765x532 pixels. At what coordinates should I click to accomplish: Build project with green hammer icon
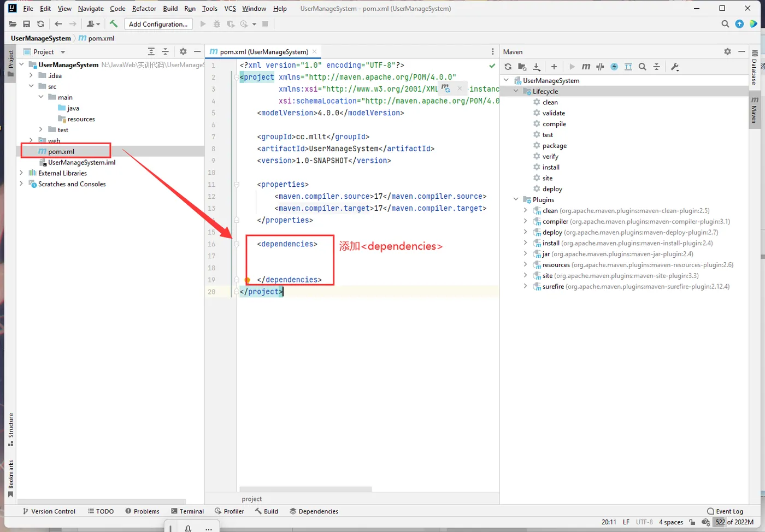pos(114,24)
